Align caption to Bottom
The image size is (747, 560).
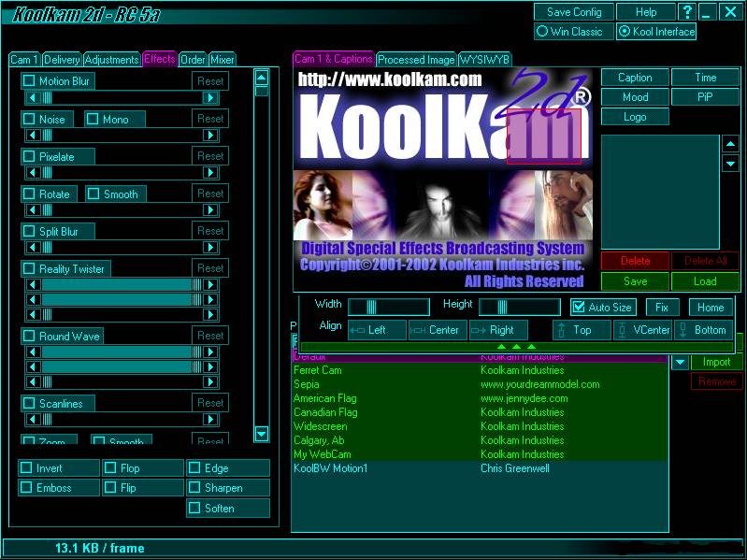[703, 329]
